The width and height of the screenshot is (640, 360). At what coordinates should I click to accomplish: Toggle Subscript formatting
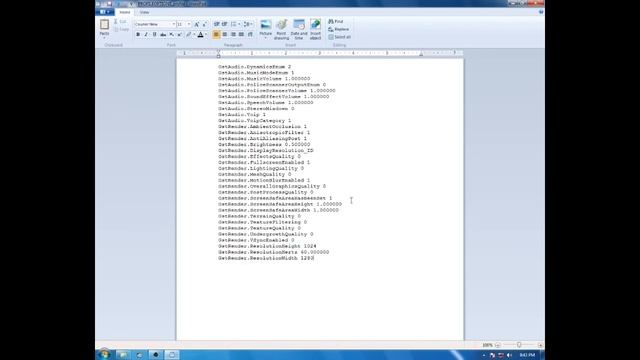[171, 35]
